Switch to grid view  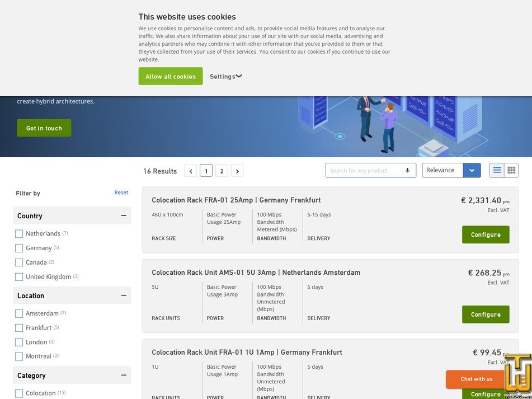pyautogui.click(x=511, y=170)
